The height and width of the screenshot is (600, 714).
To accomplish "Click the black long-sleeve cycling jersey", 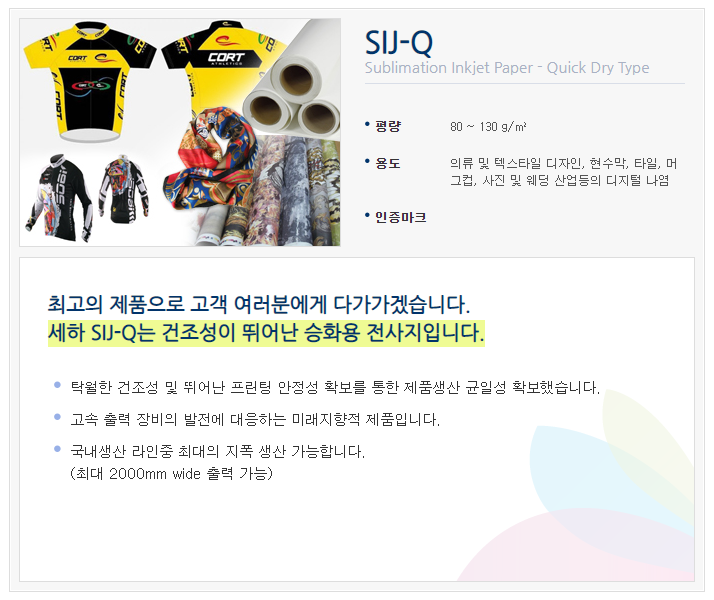I will pos(59,198).
